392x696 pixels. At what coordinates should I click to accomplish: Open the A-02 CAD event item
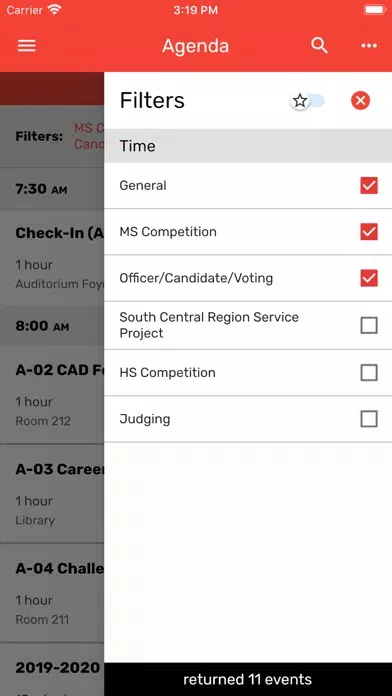(52, 395)
